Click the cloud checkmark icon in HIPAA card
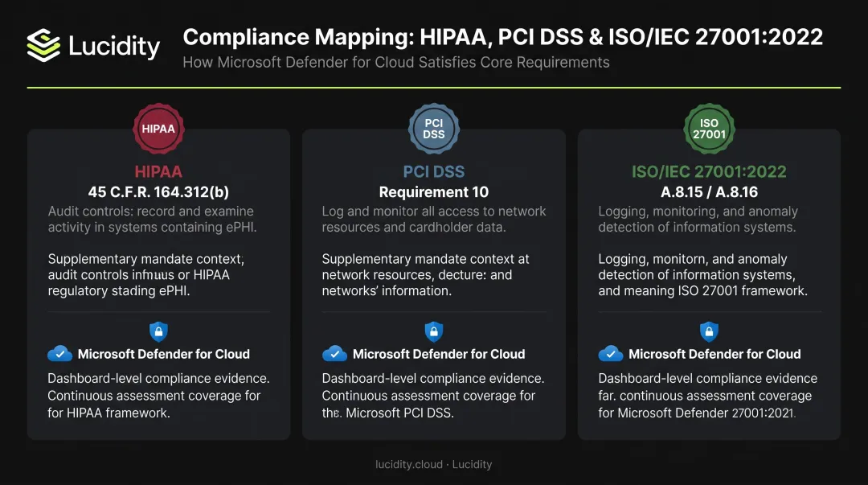Image resolution: width=868 pixels, height=485 pixels. pos(59,354)
